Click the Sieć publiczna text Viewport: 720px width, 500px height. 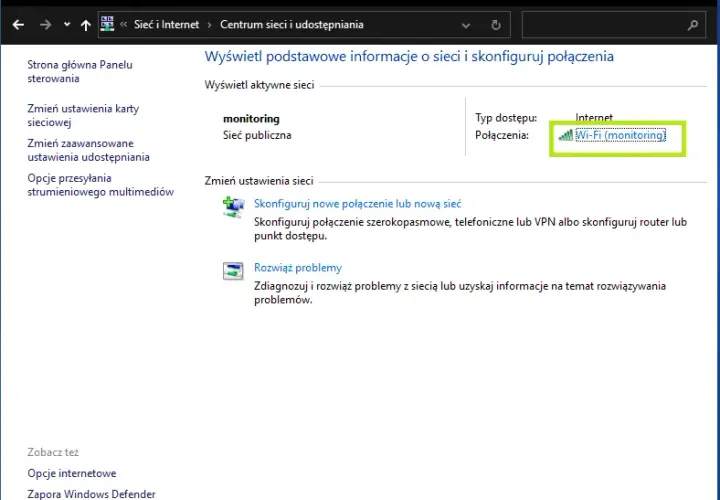(257, 135)
